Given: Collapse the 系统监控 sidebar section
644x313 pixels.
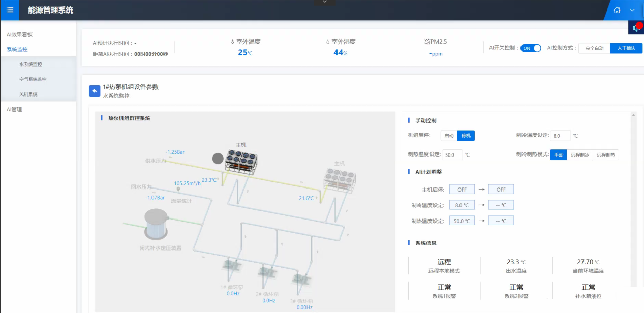Looking at the screenshot, I should [17, 49].
